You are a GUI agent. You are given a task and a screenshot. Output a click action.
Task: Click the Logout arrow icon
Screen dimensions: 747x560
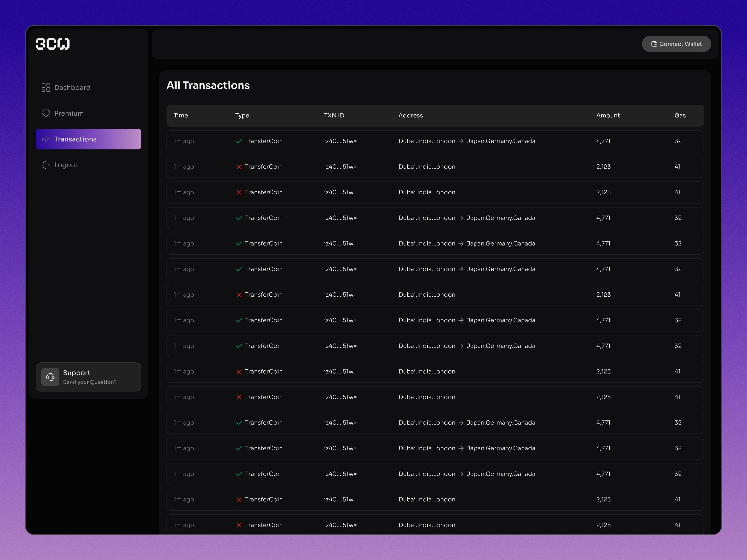46,165
